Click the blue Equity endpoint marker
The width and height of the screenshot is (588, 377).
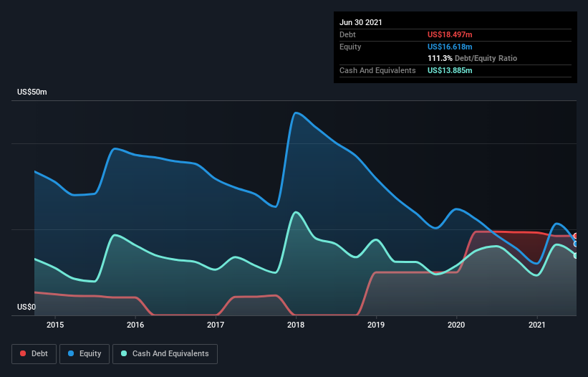(x=576, y=244)
